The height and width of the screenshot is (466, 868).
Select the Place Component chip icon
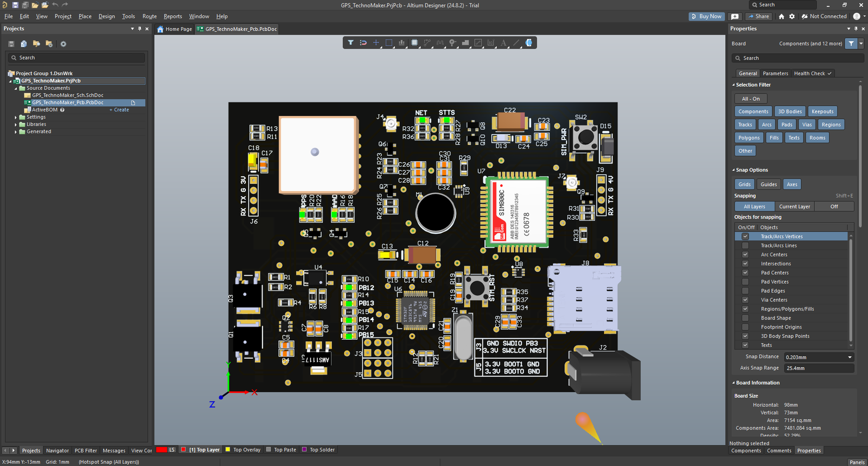click(x=414, y=42)
